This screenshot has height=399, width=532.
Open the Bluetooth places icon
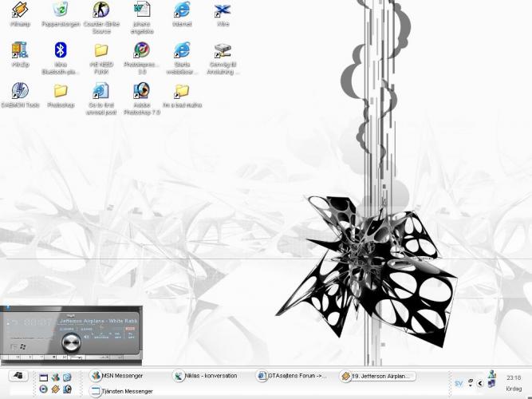coord(61,51)
